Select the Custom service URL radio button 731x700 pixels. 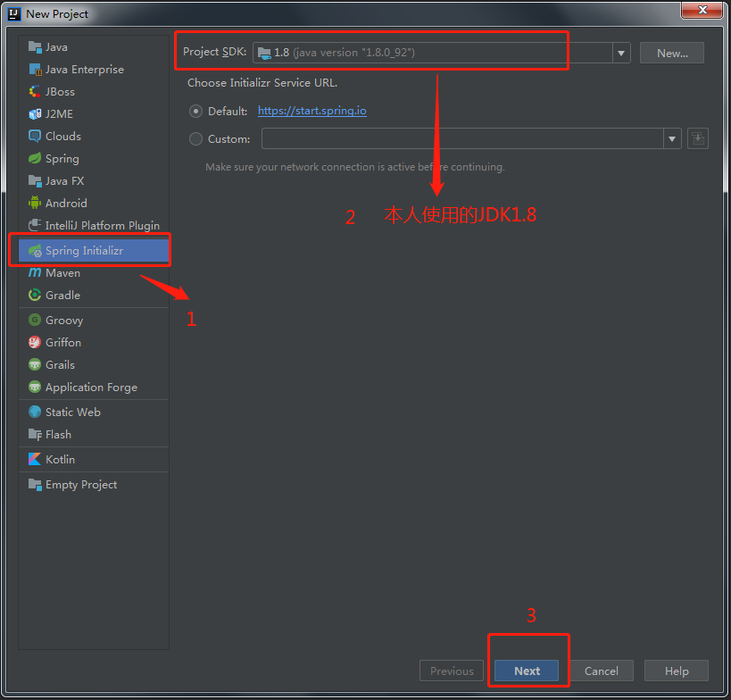pos(195,139)
